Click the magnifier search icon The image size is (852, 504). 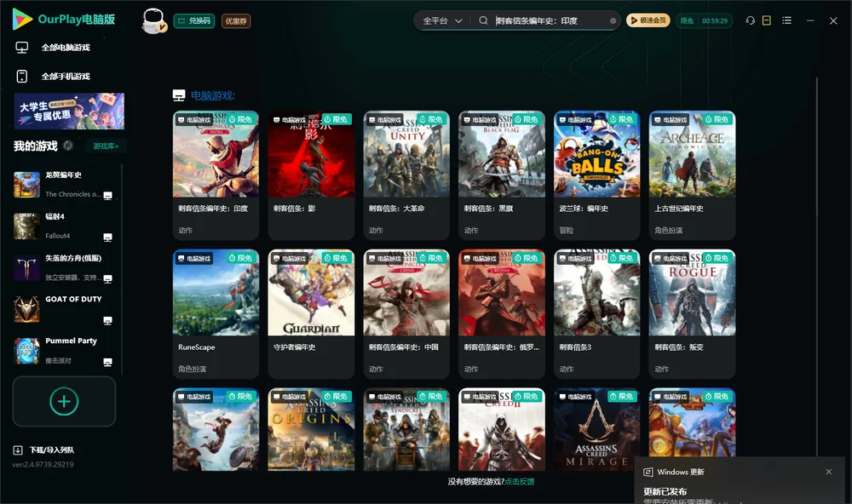tap(483, 20)
